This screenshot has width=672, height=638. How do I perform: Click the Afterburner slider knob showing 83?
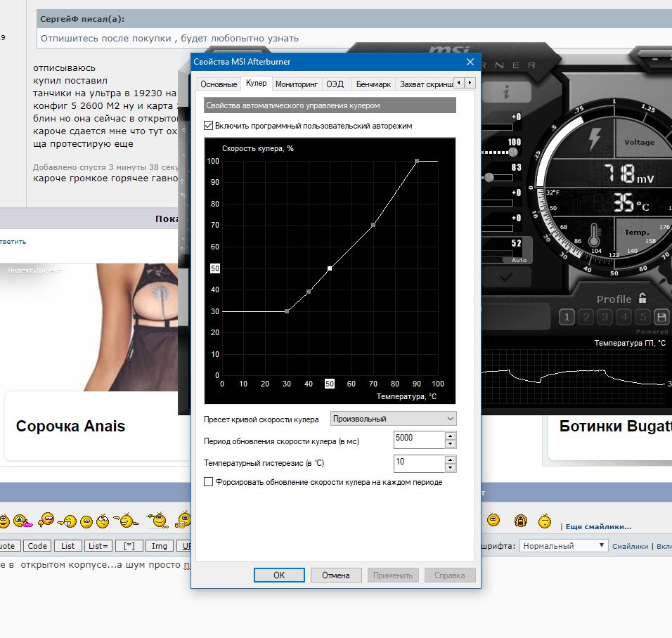tap(489, 177)
